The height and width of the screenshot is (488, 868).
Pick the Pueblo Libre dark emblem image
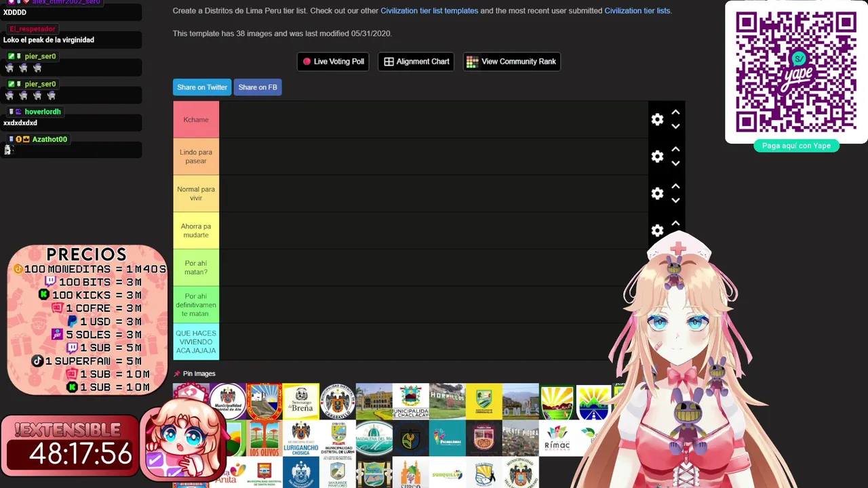[x=484, y=438]
